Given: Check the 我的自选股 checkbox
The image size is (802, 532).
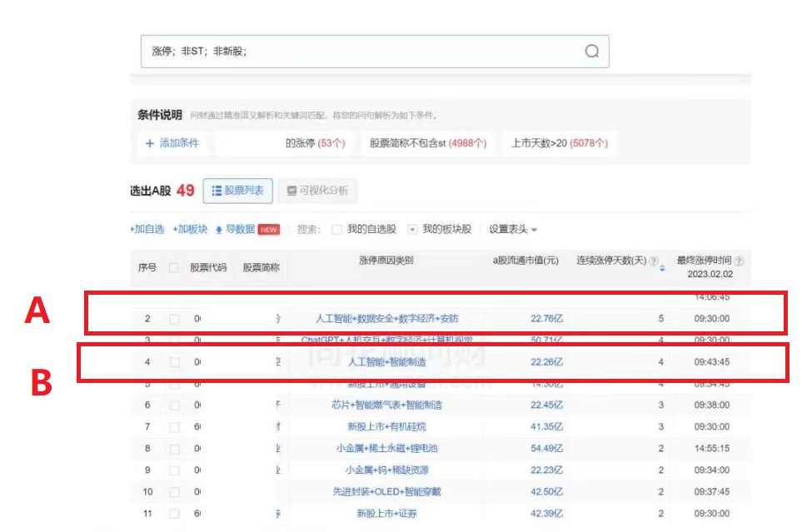Looking at the screenshot, I should click(x=336, y=228).
